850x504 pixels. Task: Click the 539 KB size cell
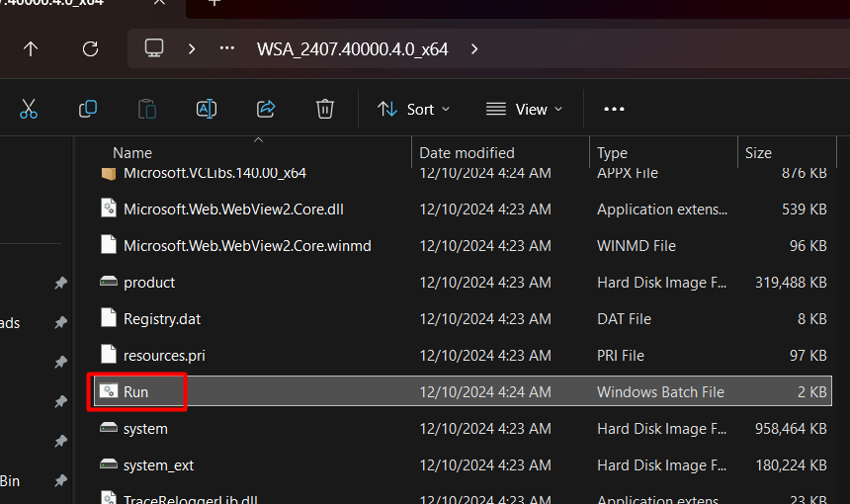(x=804, y=210)
